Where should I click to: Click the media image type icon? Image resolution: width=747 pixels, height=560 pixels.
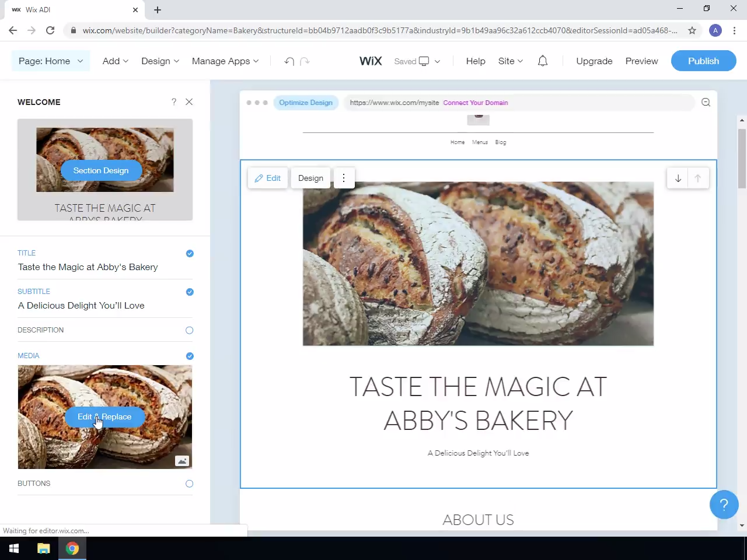tap(182, 461)
